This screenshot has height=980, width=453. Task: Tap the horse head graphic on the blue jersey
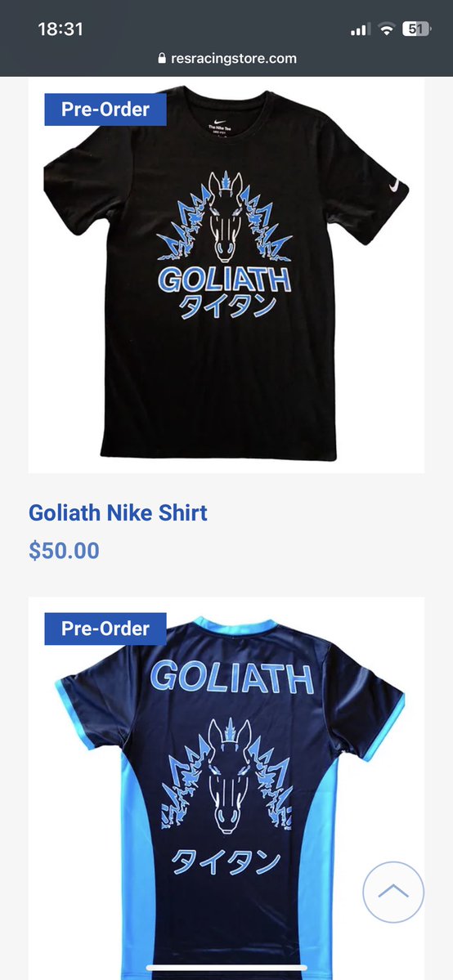226,774
